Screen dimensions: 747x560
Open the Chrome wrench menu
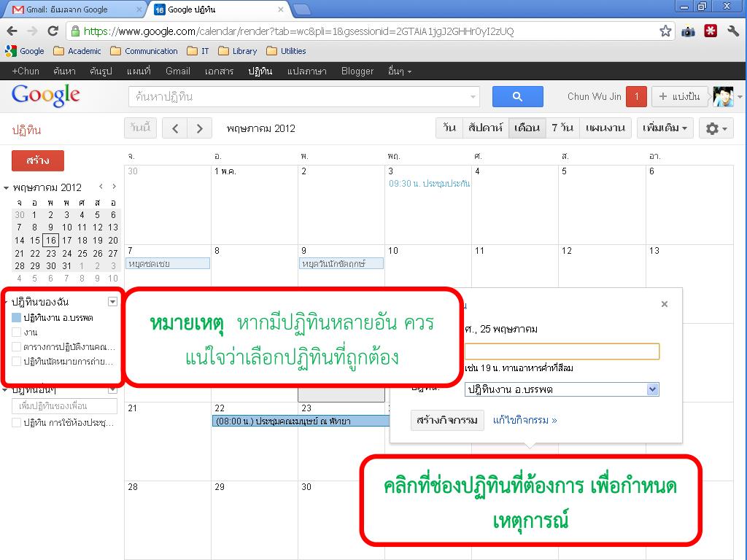tap(732, 31)
